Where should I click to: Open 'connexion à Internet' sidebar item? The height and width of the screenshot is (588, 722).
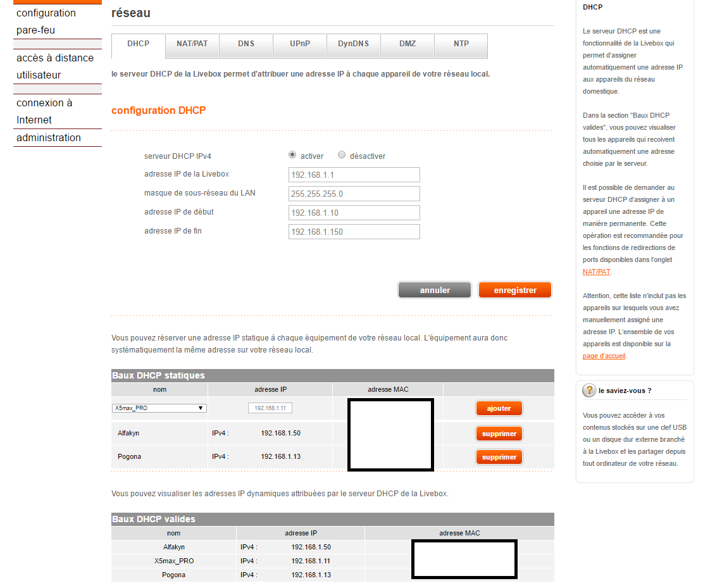(x=44, y=111)
